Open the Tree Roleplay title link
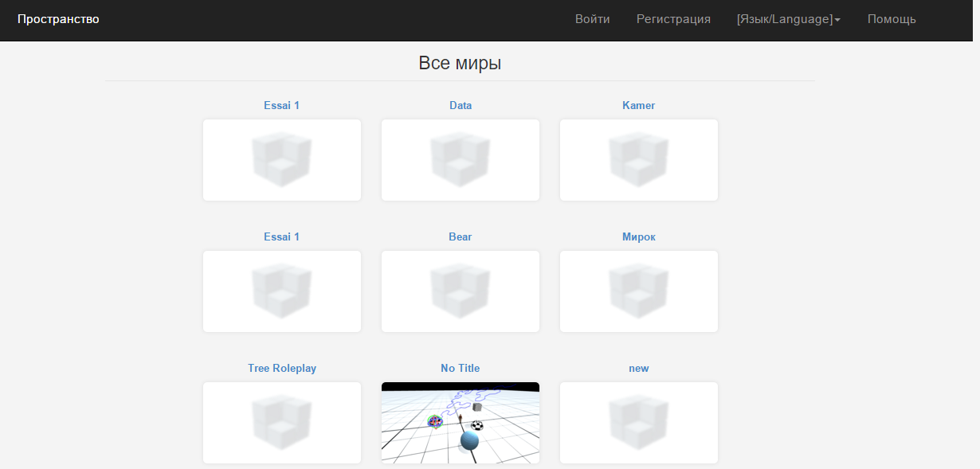This screenshot has width=980, height=469. point(282,368)
